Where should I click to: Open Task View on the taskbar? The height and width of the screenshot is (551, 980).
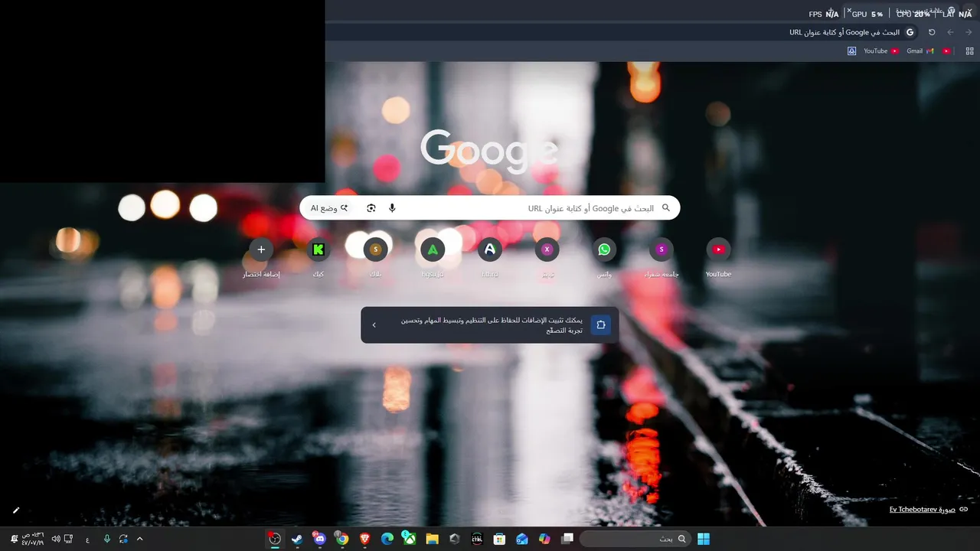pyautogui.click(x=567, y=539)
